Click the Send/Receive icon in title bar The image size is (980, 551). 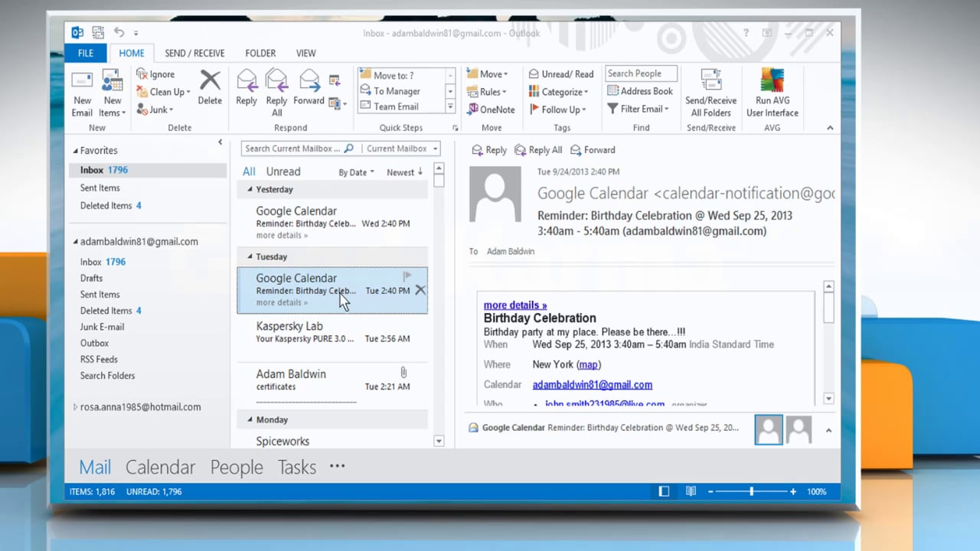(98, 32)
